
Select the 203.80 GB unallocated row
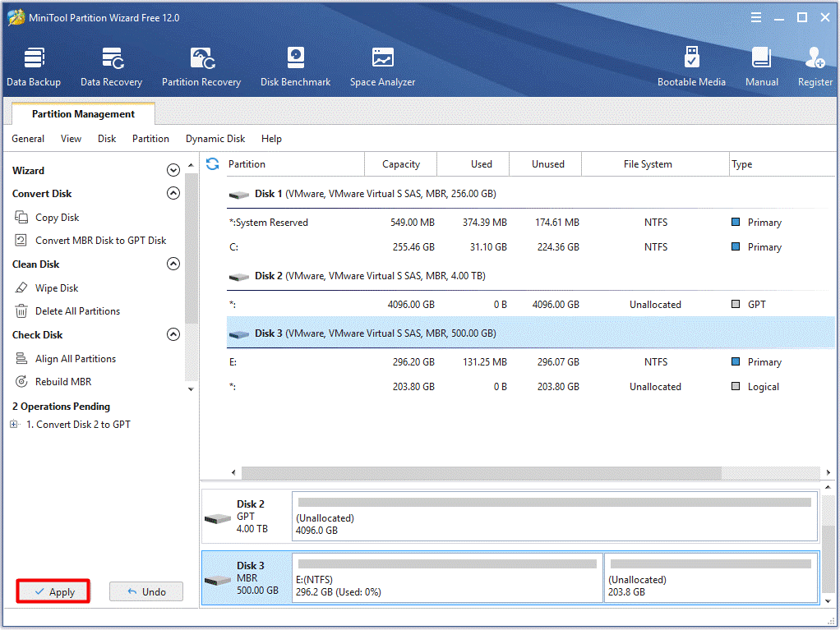(x=531, y=386)
